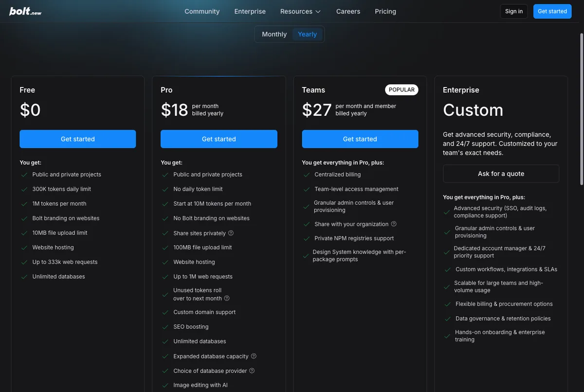Click the chevron arrow beside Resources
The width and height of the screenshot is (584, 392).
(x=318, y=12)
